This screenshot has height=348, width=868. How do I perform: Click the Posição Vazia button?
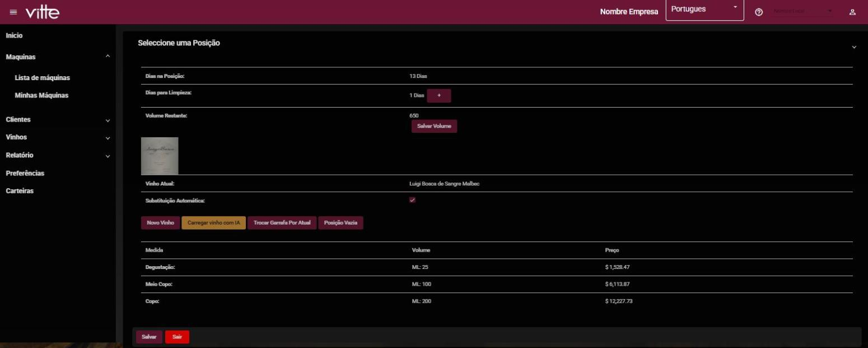click(341, 223)
